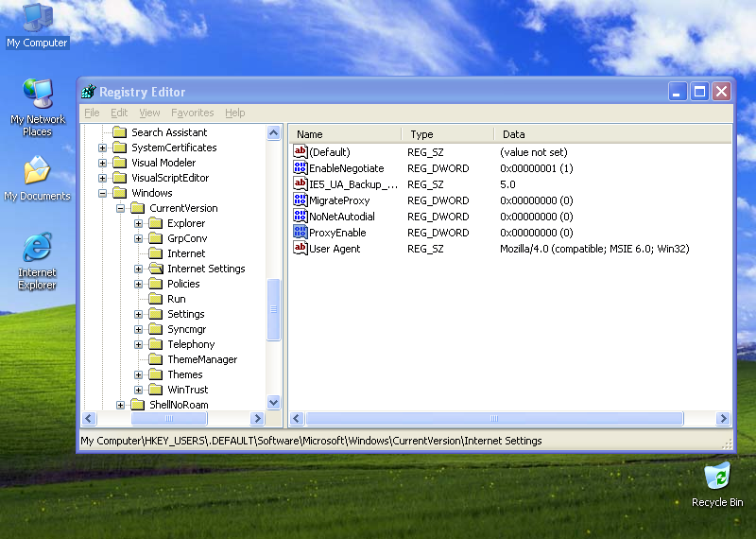Click SystemCertificates folder icon
This screenshot has height=539, width=756.
(120, 148)
